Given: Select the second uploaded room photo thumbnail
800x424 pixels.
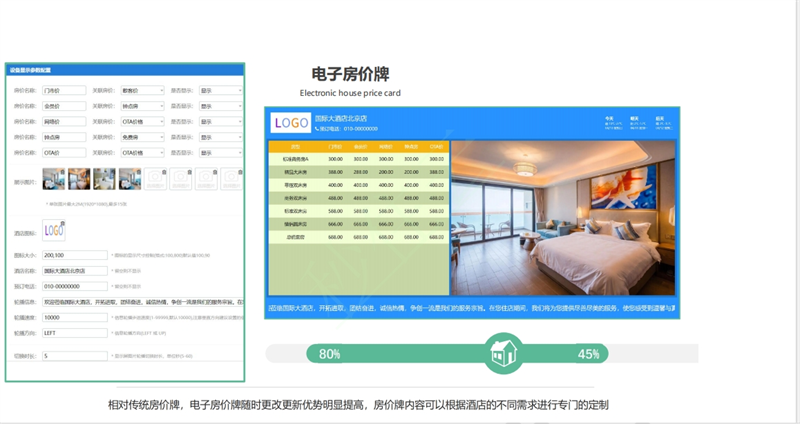Looking at the screenshot, I should (79, 179).
